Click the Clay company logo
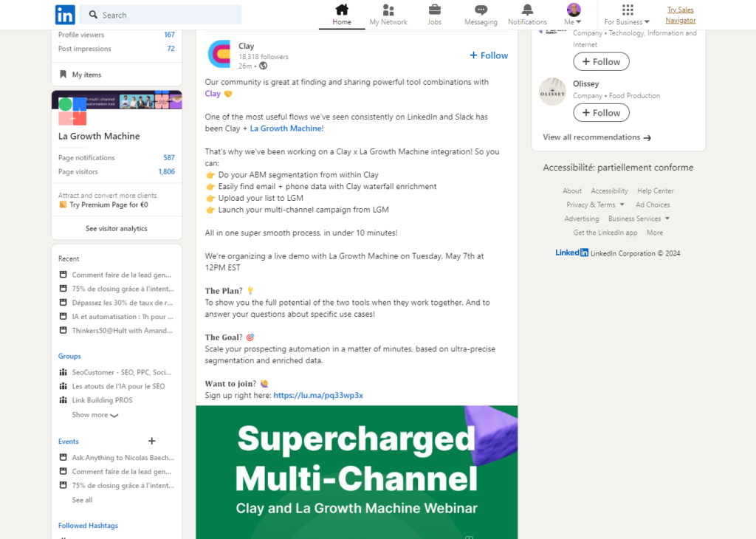Screen dimensions: 756x539 (x=219, y=55)
